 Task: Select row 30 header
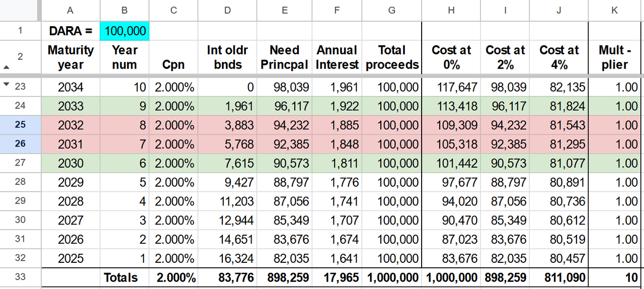point(20,221)
